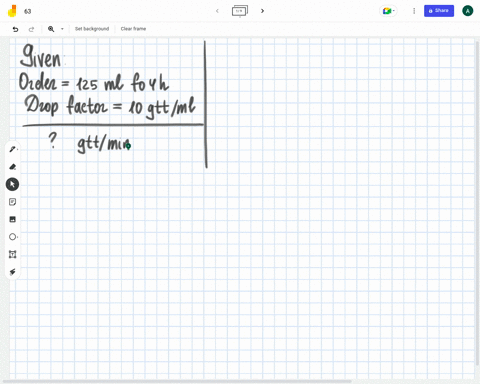Click the jam title "63"
Screen dimensions: 480x384
28,11
